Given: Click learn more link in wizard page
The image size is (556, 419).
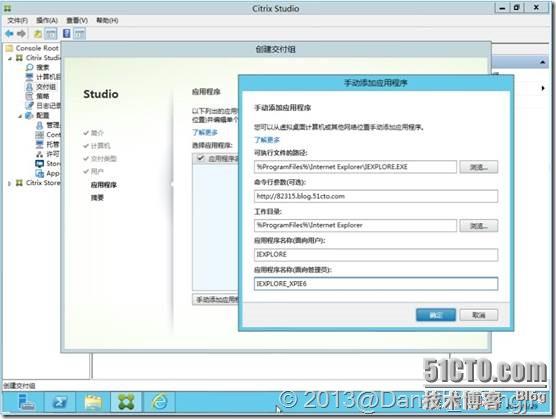Looking at the screenshot, I should point(205,132).
